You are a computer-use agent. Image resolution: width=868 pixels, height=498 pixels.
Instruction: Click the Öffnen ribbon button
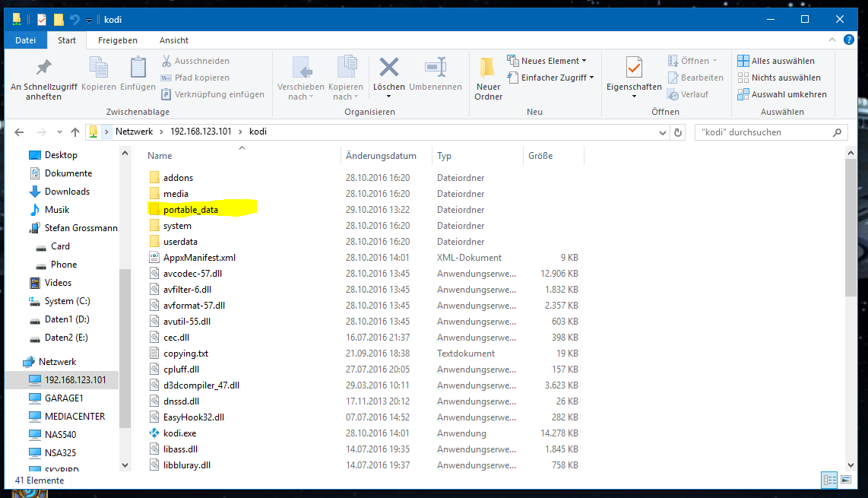coord(692,61)
